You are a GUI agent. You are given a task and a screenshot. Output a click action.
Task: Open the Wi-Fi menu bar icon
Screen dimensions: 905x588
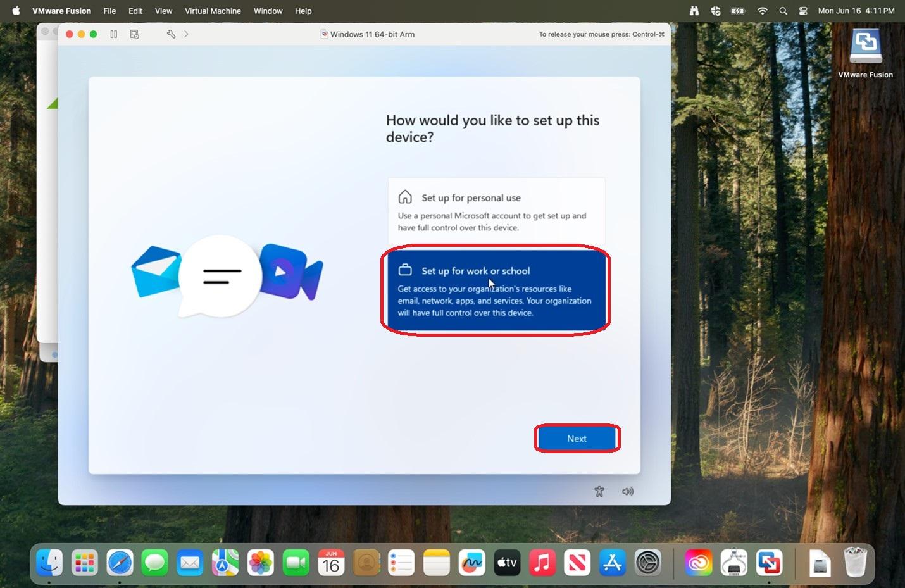(762, 11)
